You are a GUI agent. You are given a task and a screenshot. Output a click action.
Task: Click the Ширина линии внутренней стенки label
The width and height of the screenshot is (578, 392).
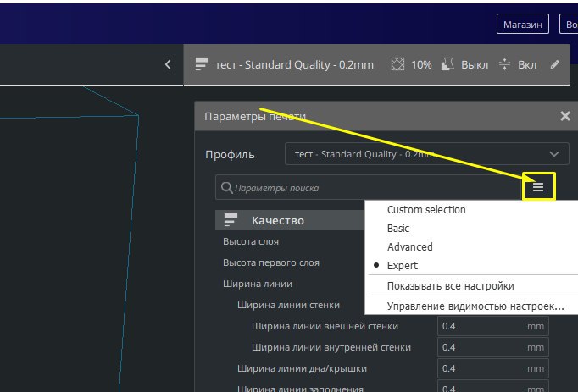[331, 347]
